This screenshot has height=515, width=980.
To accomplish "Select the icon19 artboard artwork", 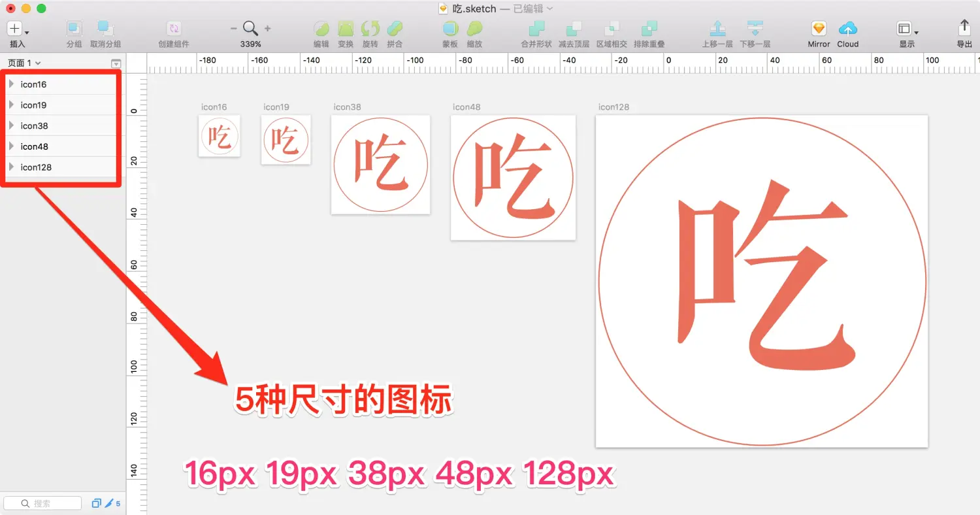I will click(286, 140).
